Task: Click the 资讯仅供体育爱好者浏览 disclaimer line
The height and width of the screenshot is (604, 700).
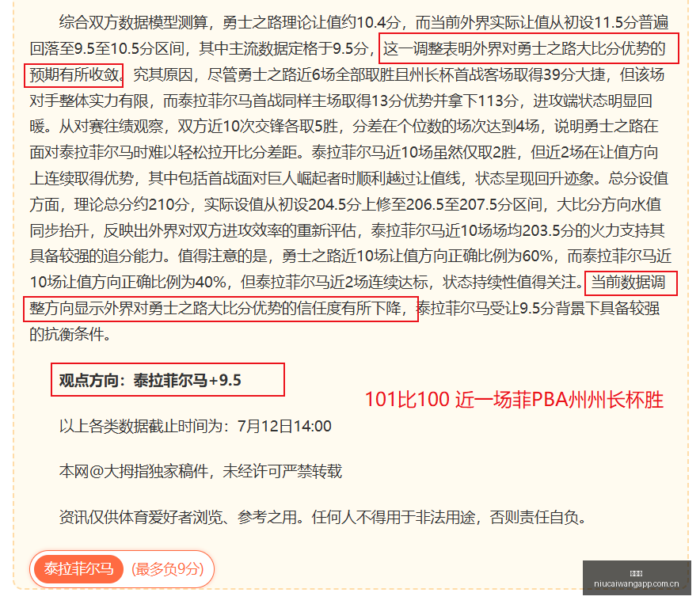Action: pyautogui.click(x=322, y=517)
